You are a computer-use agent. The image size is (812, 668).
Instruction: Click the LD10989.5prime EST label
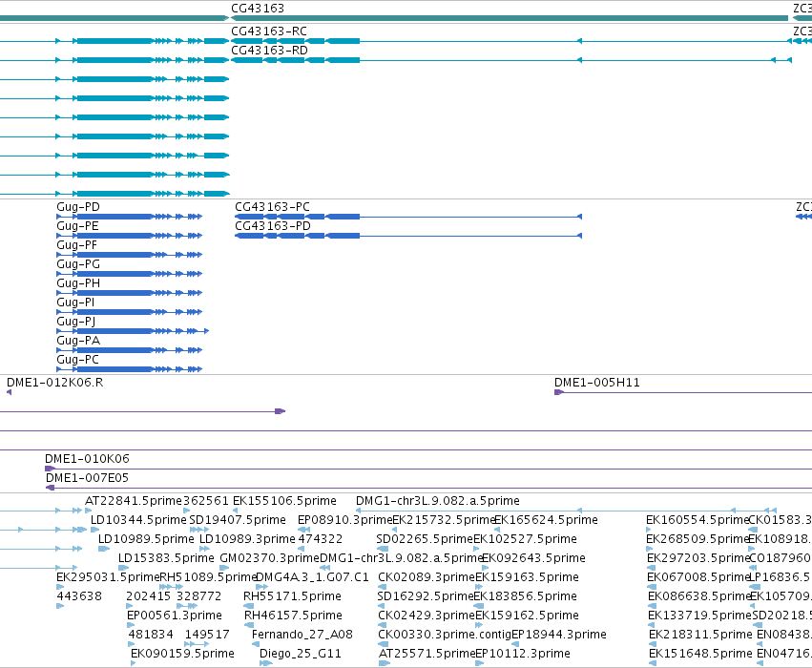[146, 539]
